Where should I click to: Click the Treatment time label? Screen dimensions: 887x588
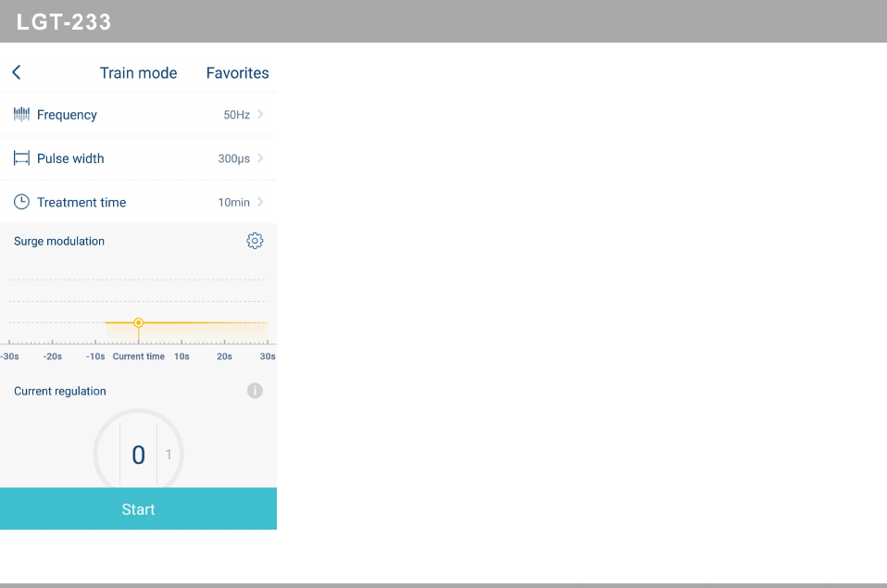click(x=81, y=203)
